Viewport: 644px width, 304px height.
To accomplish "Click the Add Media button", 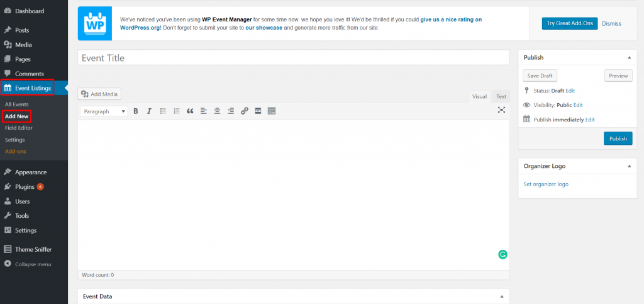I will [x=99, y=94].
